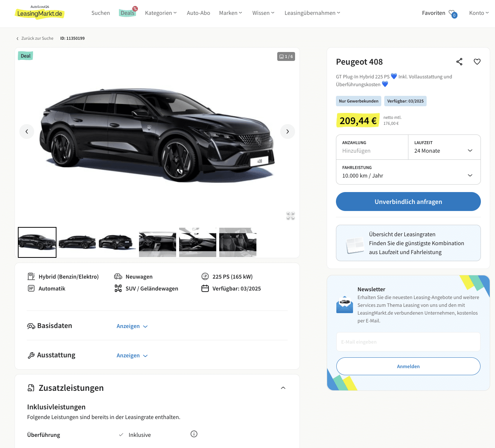This screenshot has width=495, height=448.
Task: Open Favoriten heart icon in header
Action: pos(453,13)
